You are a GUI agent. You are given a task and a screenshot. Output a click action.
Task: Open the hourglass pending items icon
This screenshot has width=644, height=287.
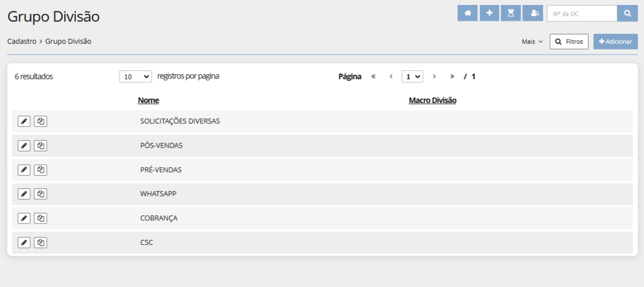(511, 13)
